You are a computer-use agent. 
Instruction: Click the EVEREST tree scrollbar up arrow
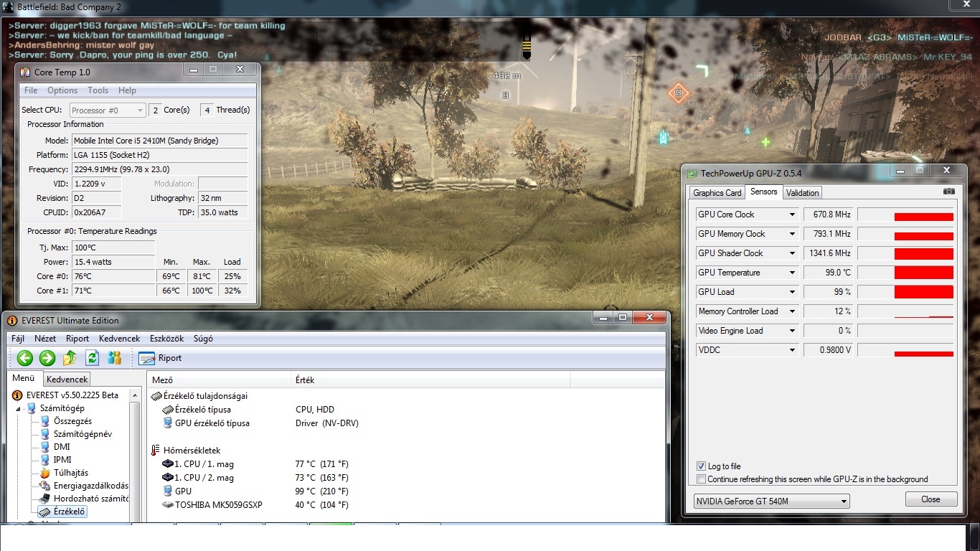click(x=135, y=395)
